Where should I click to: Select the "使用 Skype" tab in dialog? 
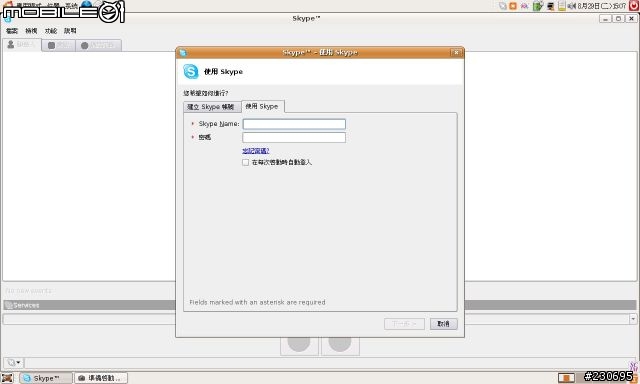click(262, 106)
